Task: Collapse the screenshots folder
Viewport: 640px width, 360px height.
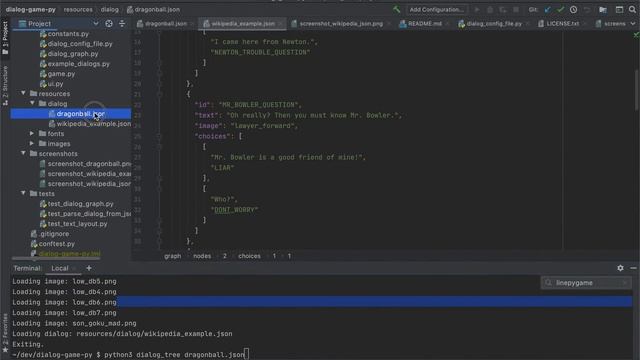Action: (x=23, y=153)
